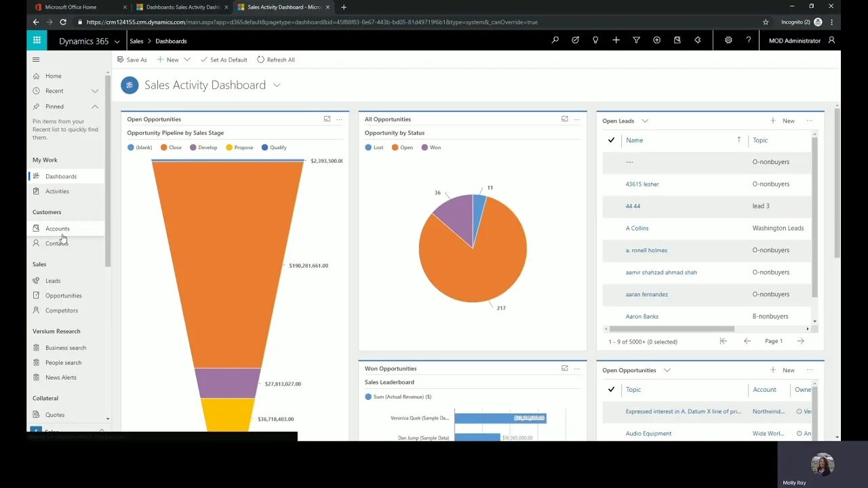Screen dimensions: 868x488
Task: Open the Open Leads view dropdown
Action: pyautogui.click(x=645, y=121)
